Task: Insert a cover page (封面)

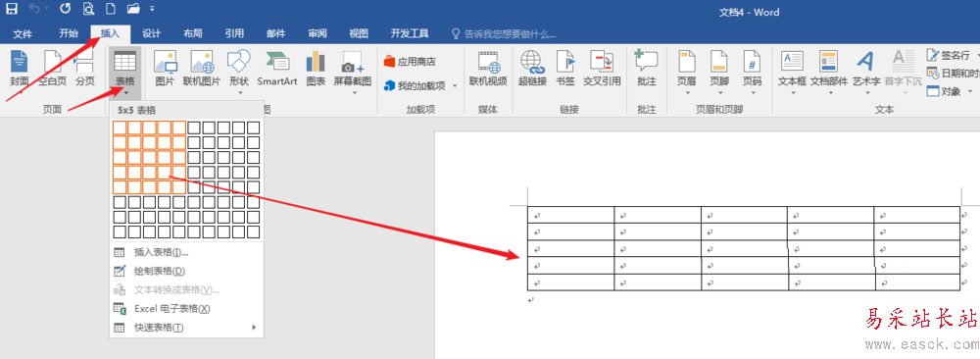Action: coord(20,69)
